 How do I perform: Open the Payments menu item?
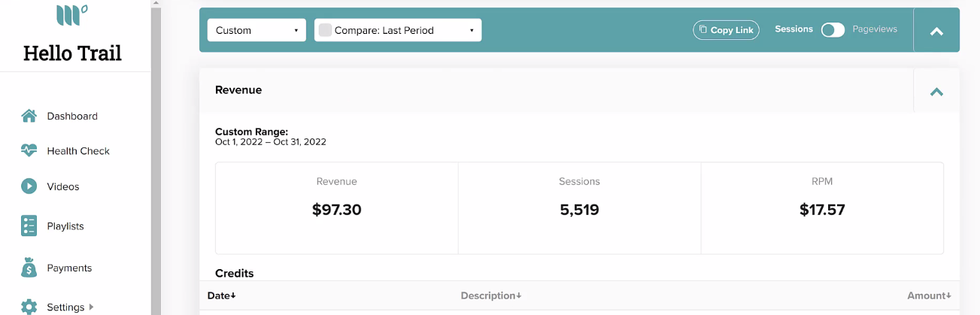(69, 268)
